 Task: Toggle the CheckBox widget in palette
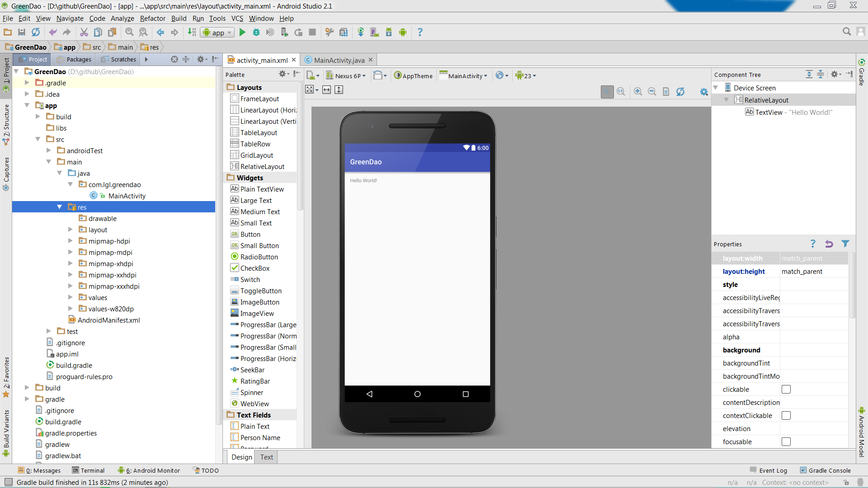(x=255, y=268)
